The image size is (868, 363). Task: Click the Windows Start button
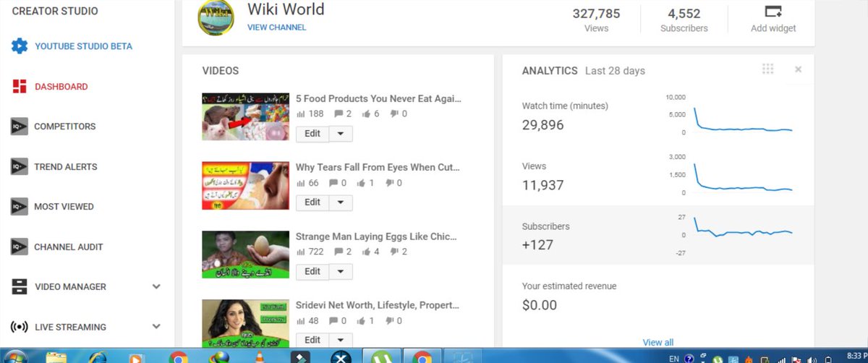pyautogui.click(x=15, y=356)
